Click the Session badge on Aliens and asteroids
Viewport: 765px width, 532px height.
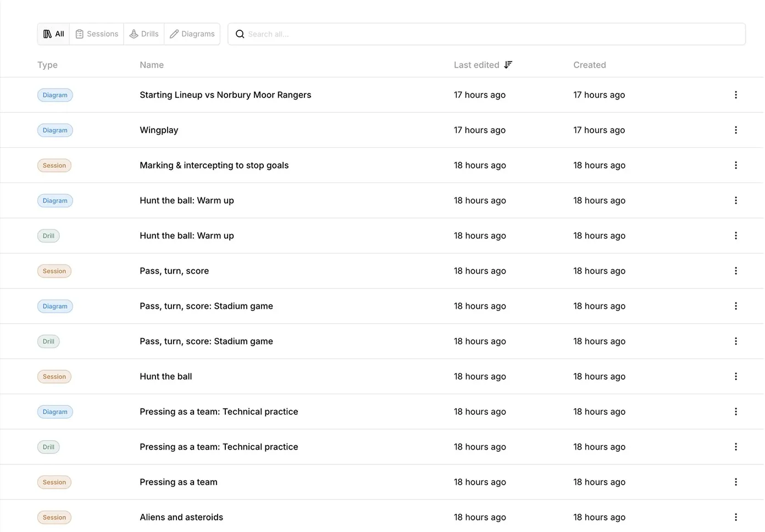click(54, 517)
